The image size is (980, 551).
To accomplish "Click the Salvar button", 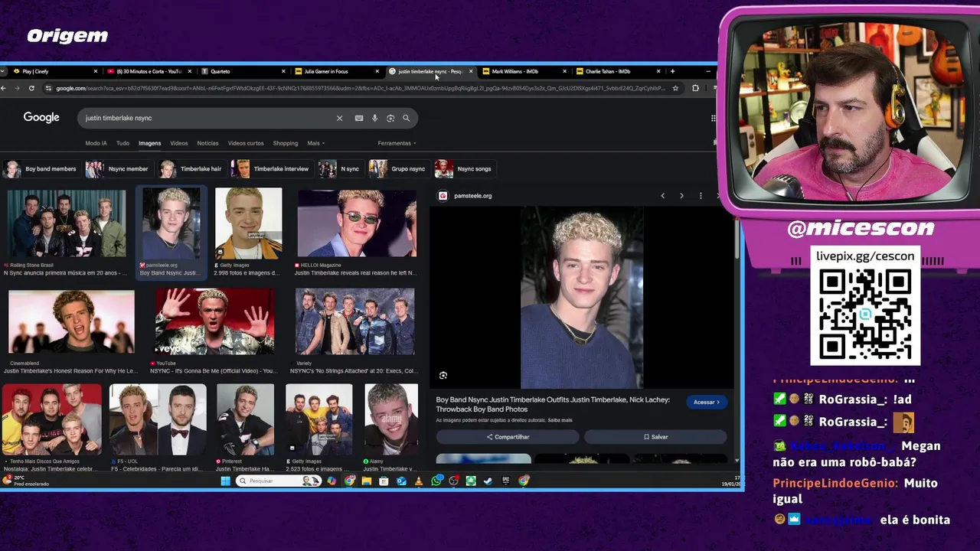I will [x=655, y=437].
